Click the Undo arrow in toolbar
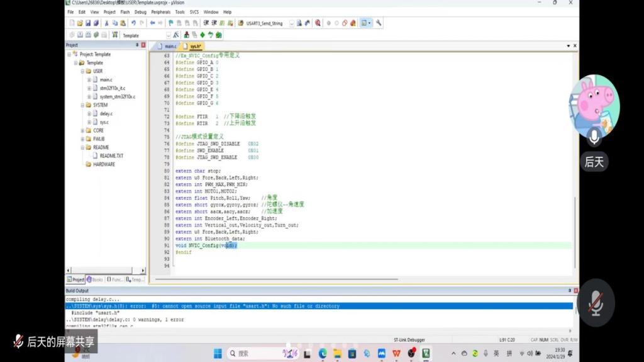This screenshot has height=362, width=644. pyautogui.click(x=133, y=23)
